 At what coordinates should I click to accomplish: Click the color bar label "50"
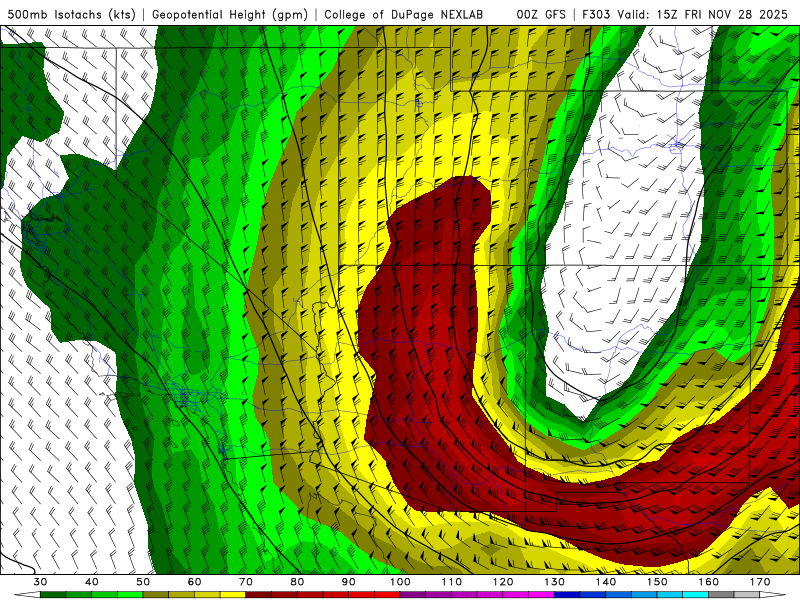pos(143,582)
